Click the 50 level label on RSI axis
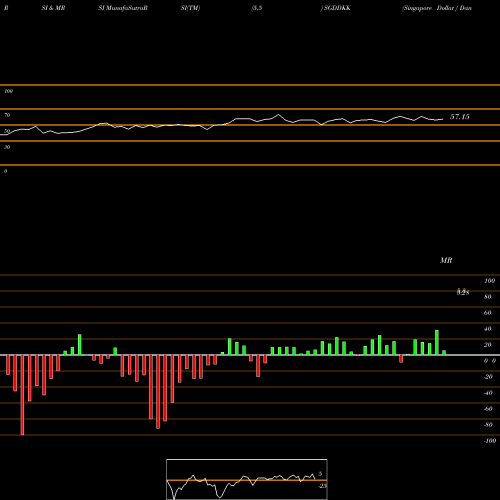 pyautogui.click(x=7, y=131)
